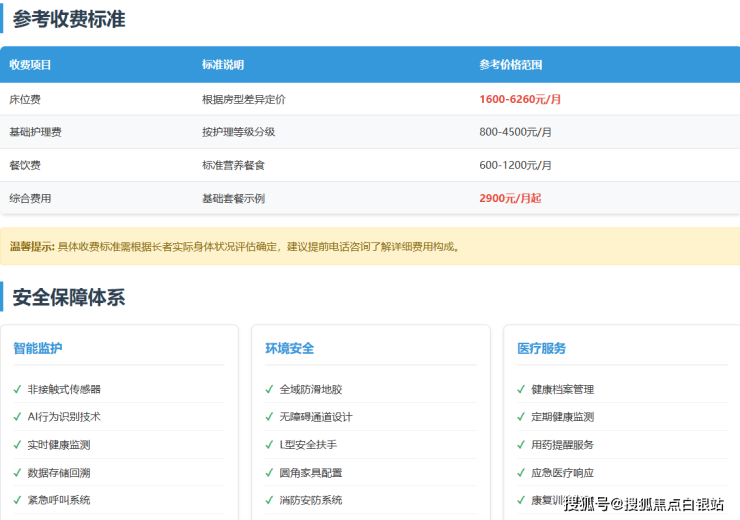740x520 pixels.
Task: Click the red 1600-6260元/月 price
Action: pyautogui.click(x=520, y=99)
